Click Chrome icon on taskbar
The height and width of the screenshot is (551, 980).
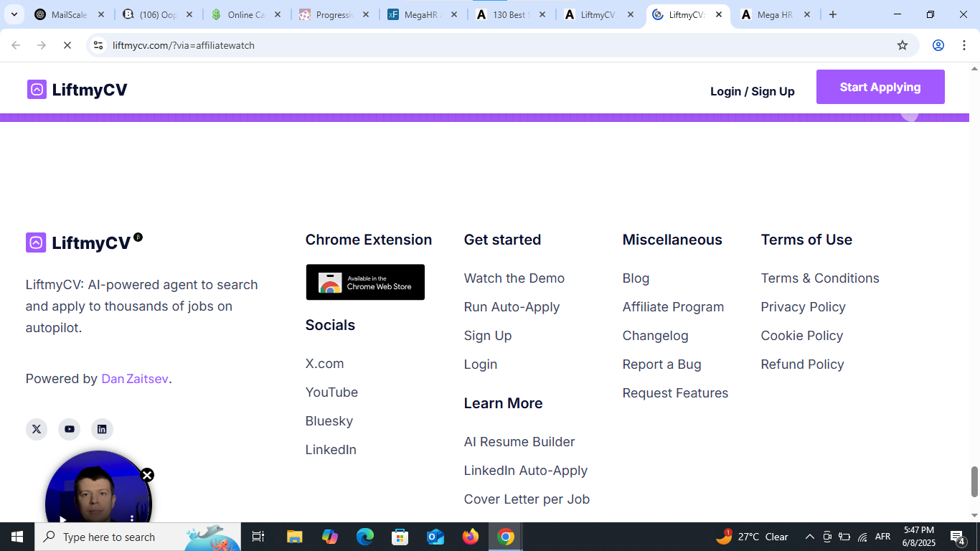[506, 537]
